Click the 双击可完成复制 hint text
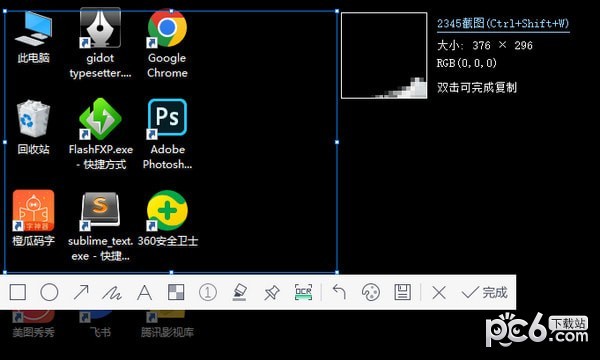This screenshot has height=360, width=600. tap(477, 88)
